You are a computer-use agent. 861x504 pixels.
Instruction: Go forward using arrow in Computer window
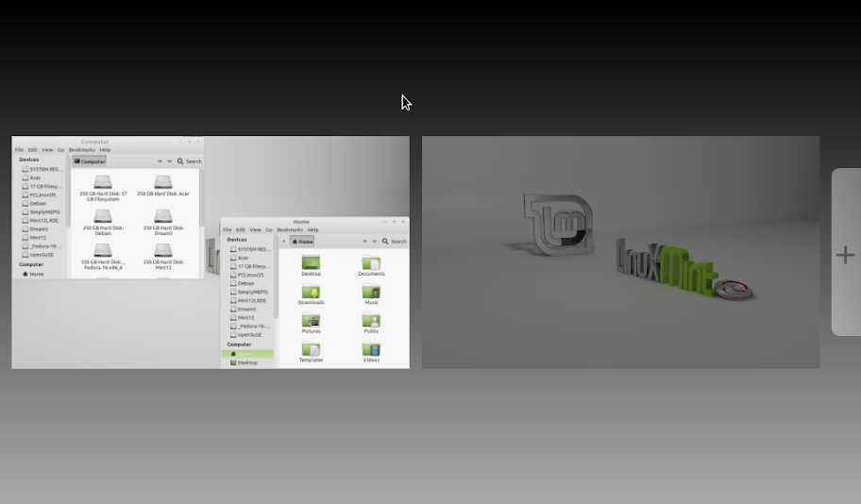point(169,161)
